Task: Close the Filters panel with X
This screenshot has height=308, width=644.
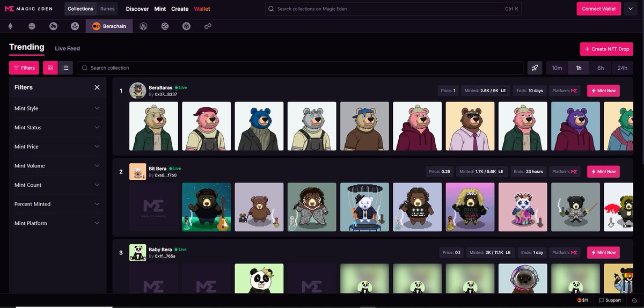Action: pyautogui.click(x=97, y=87)
